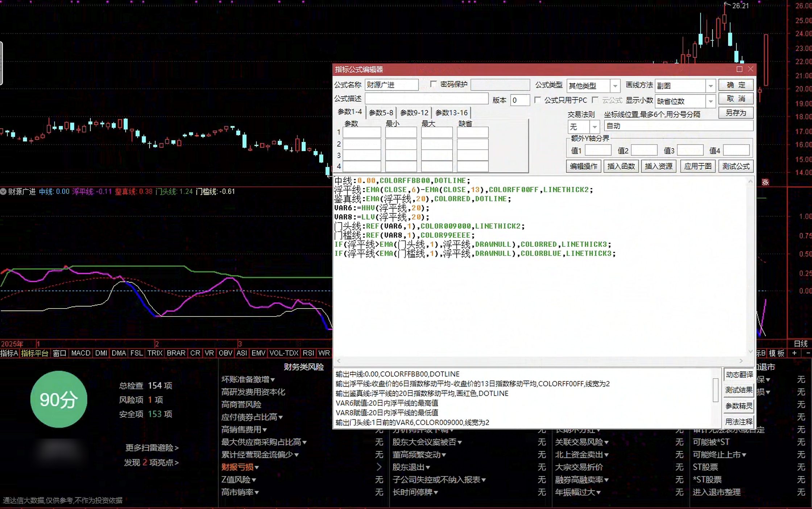
Task: Click the indicator collapse icon beside 财源广进
Action: point(3,191)
